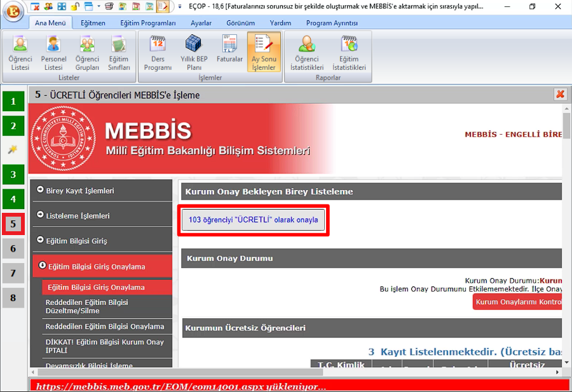Go to step 2 in the sidebar
The width and height of the screenshot is (572, 392).
point(13,126)
